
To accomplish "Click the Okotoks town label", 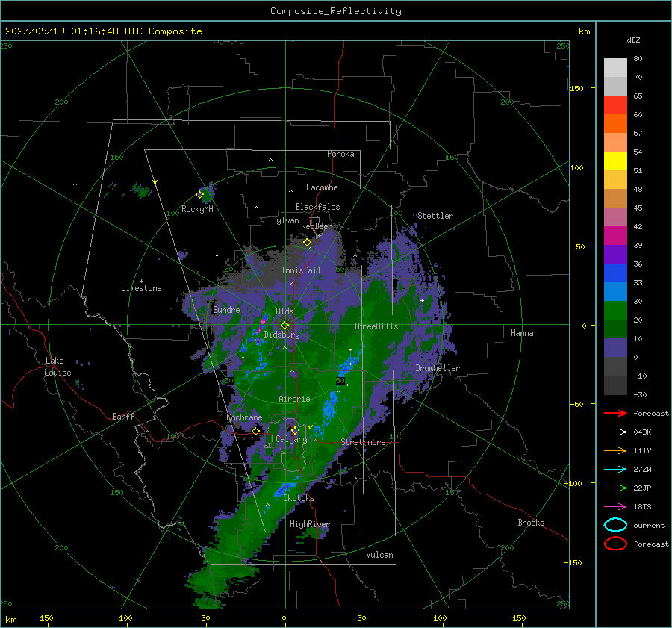I will (299, 498).
